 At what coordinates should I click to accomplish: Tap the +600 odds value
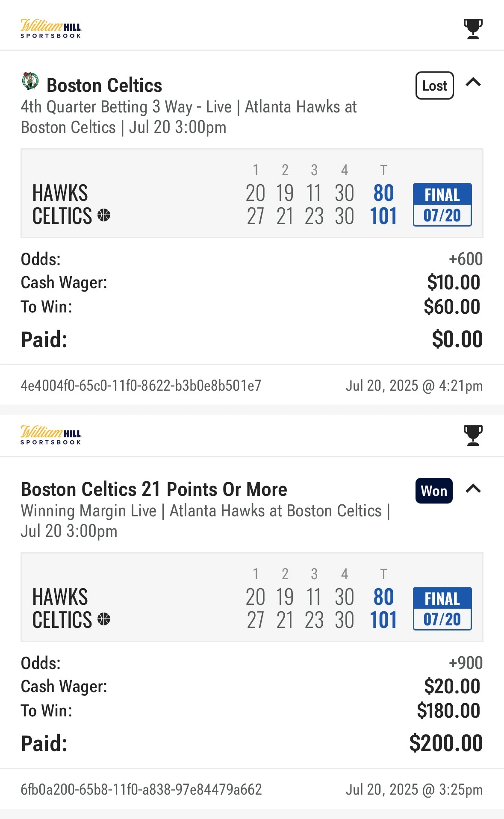coord(466,259)
